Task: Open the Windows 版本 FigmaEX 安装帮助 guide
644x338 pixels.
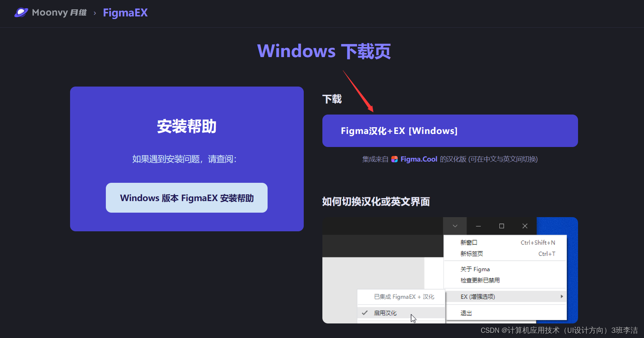Action: tap(186, 198)
